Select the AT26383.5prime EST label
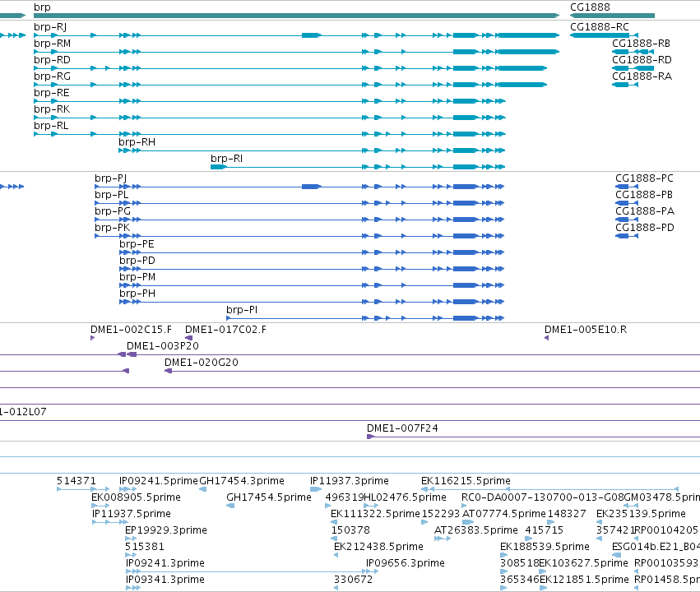 tap(476, 531)
